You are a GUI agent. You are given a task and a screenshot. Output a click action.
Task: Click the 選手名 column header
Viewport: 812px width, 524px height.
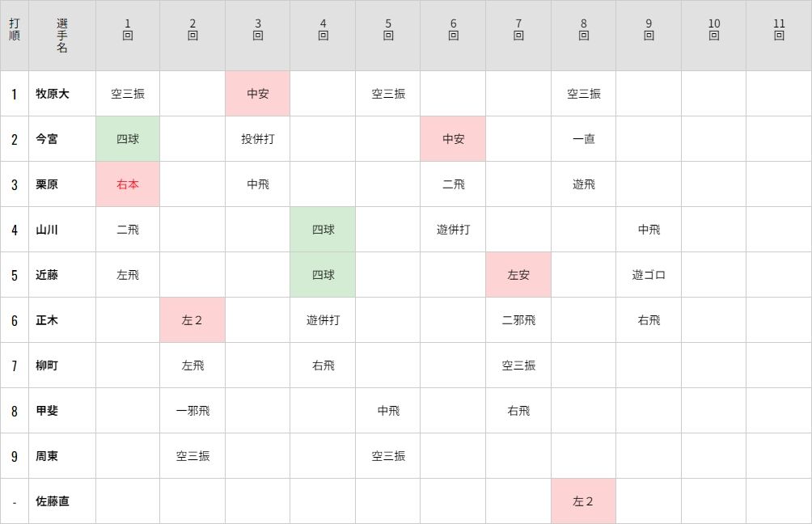coord(62,36)
